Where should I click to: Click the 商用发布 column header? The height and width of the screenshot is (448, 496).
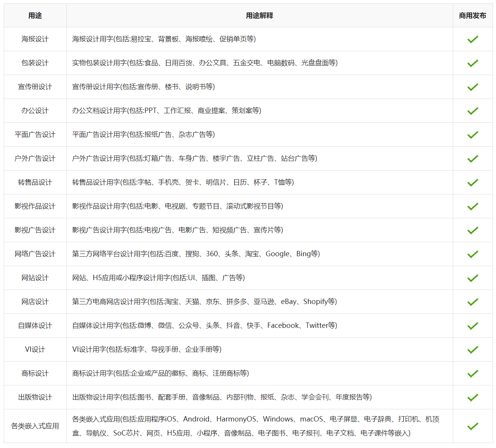pyautogui.click(x=472, y=16)
